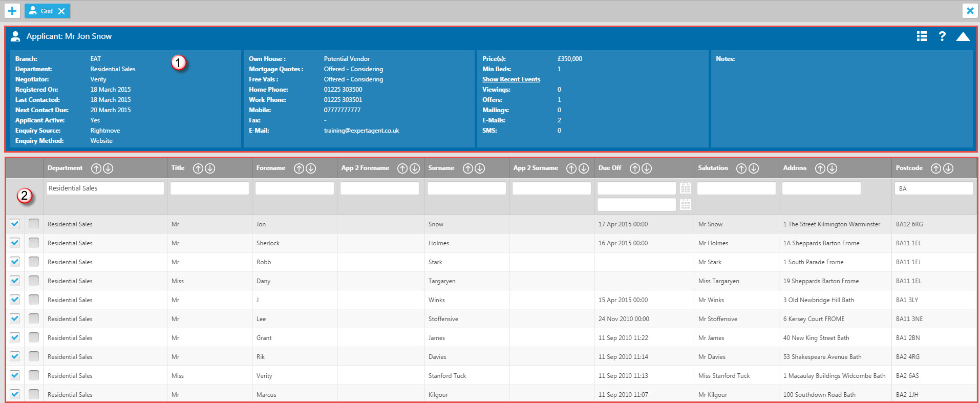
Task: Sort Salutation column descending
Action: [754, 168]
